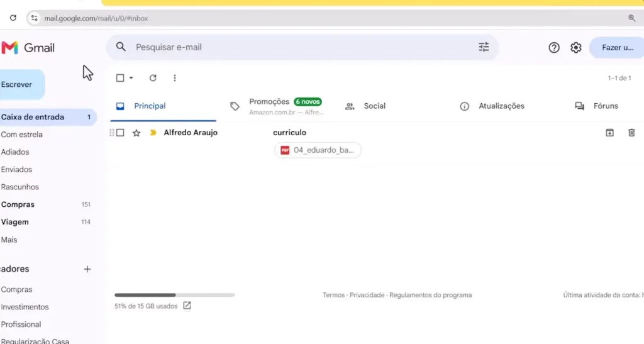Open Caixa de entrada folder
The image size is (644, 344).
click(x=48, y=117)
